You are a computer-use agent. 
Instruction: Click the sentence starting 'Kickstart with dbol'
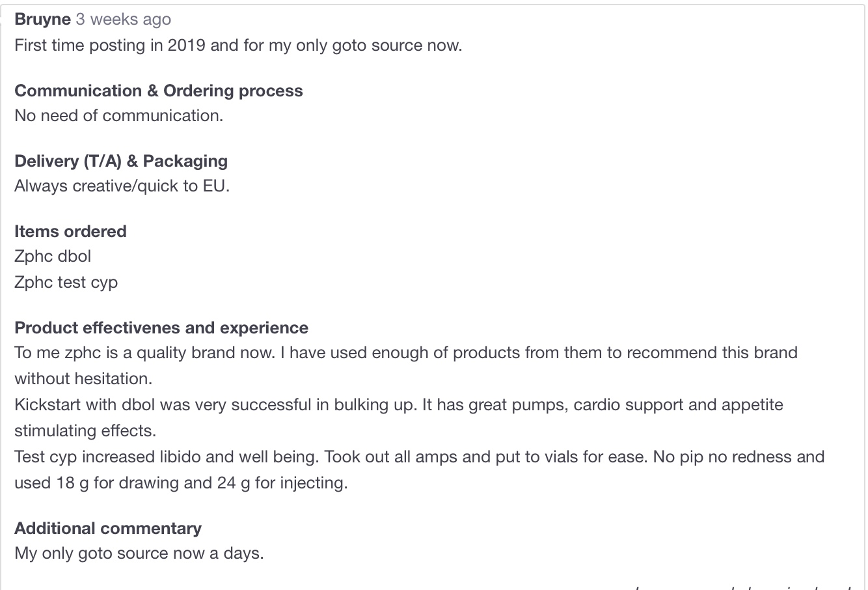coord(398,404)
